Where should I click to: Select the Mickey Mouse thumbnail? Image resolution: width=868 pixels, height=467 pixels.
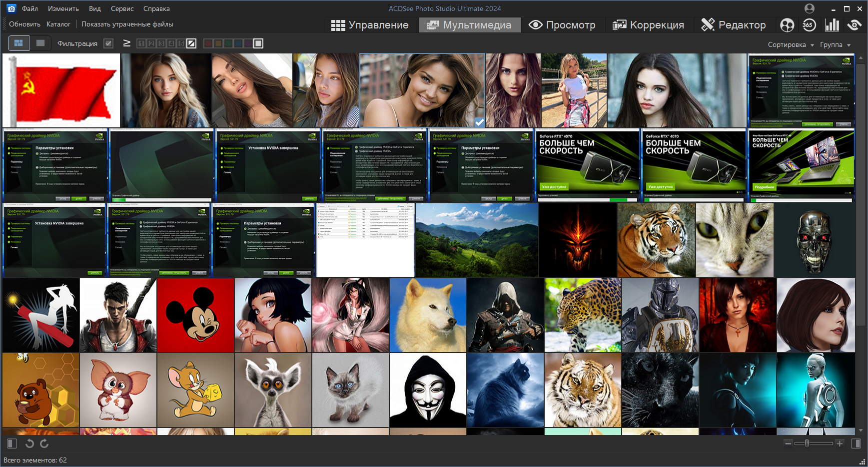click(x=195, y=315)
